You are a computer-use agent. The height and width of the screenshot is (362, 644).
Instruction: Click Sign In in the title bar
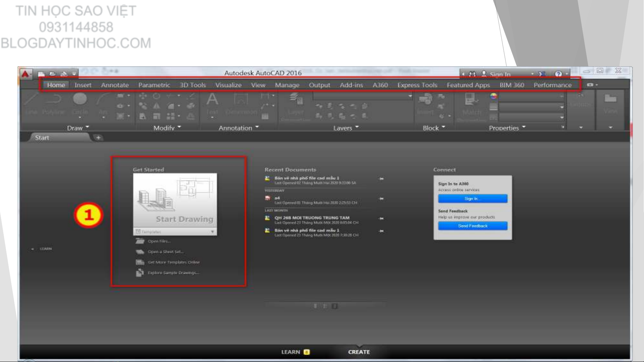tap(500, 74)
